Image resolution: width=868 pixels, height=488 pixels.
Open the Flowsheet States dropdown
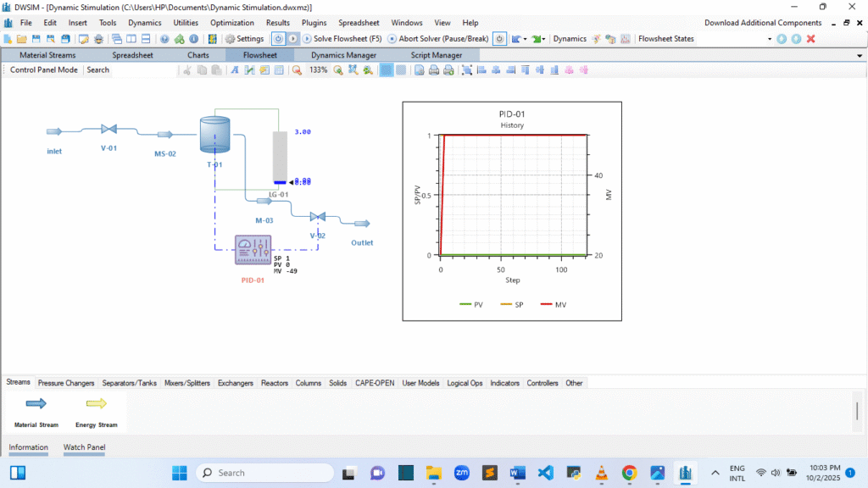tap(770, 39)
